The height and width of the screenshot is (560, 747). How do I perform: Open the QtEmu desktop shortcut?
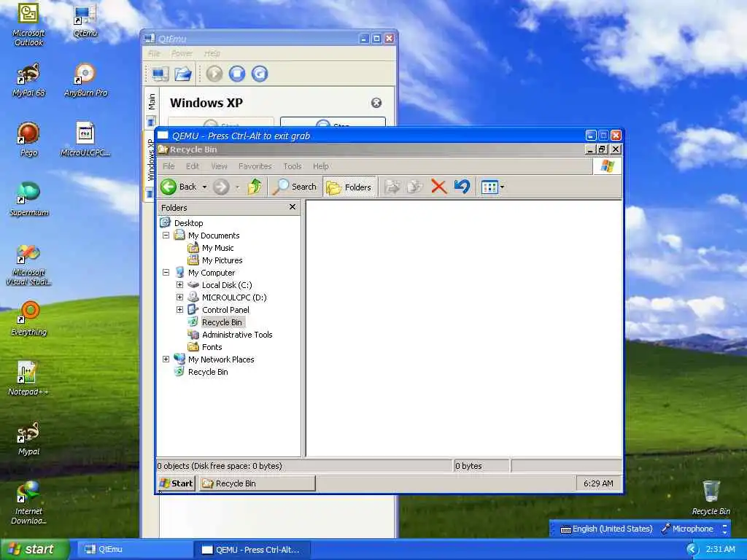pos(85,21)
